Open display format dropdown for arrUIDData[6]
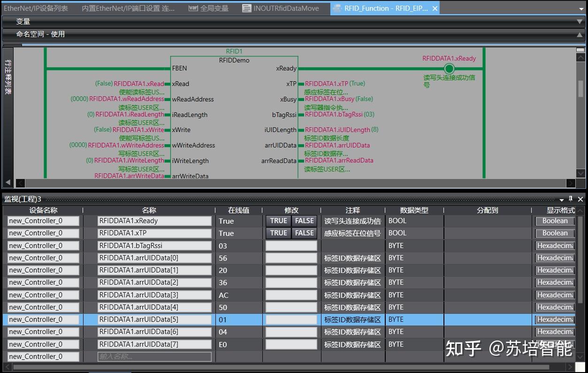The width and height of the screenshot is (588, 373). pos(555,332)
